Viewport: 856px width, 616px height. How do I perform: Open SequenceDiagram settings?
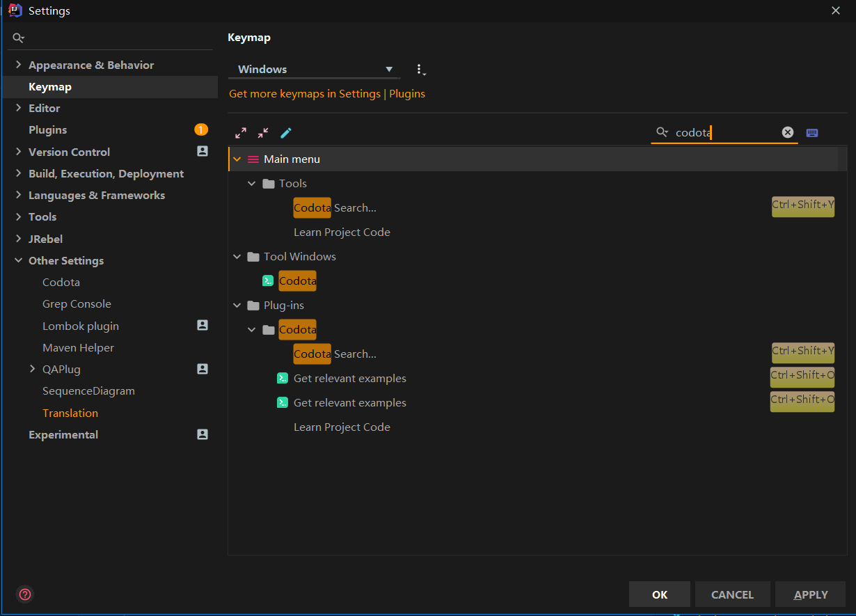click(88, 390)
